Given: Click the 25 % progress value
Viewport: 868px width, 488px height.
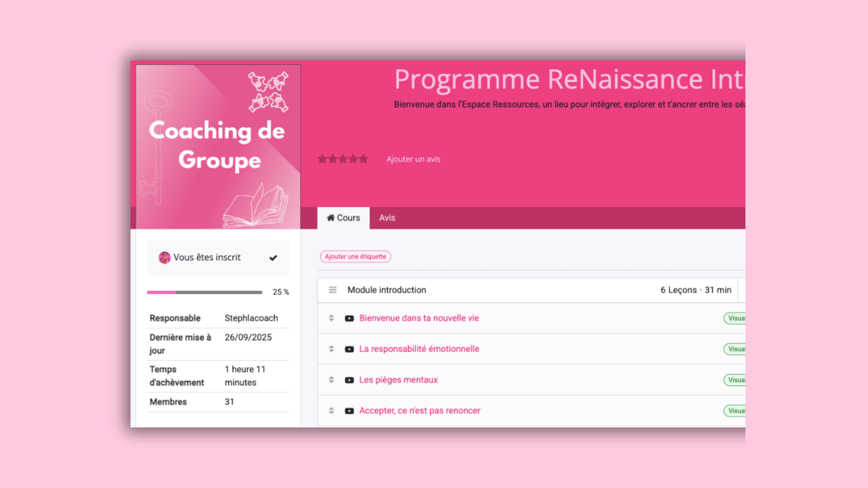Looking at the screenshot, I should tap(281, 292).
